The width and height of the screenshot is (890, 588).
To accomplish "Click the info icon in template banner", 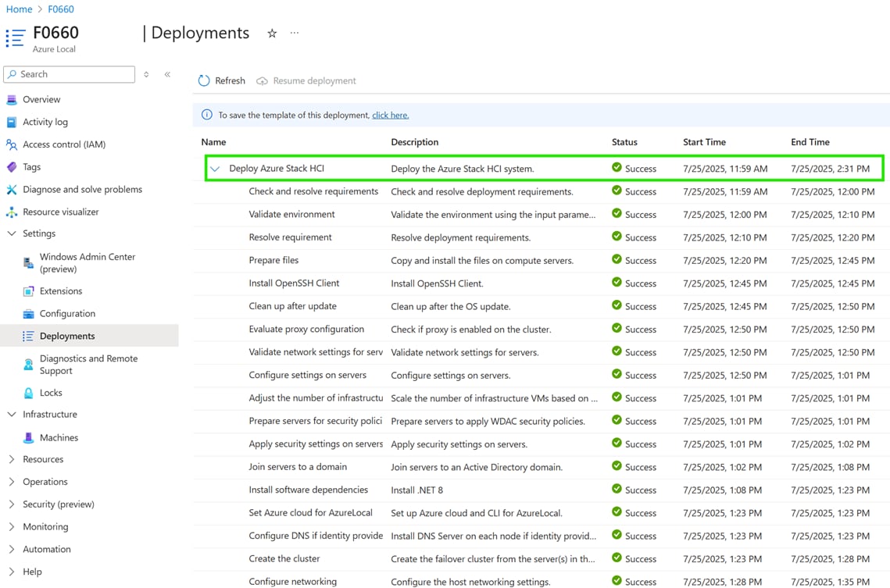I will [x=206, y=115].
